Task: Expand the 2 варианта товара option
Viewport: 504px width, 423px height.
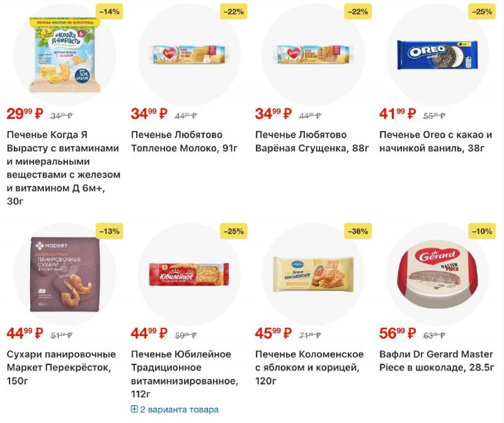Action: pyautogui.click(x=175, y=410)
